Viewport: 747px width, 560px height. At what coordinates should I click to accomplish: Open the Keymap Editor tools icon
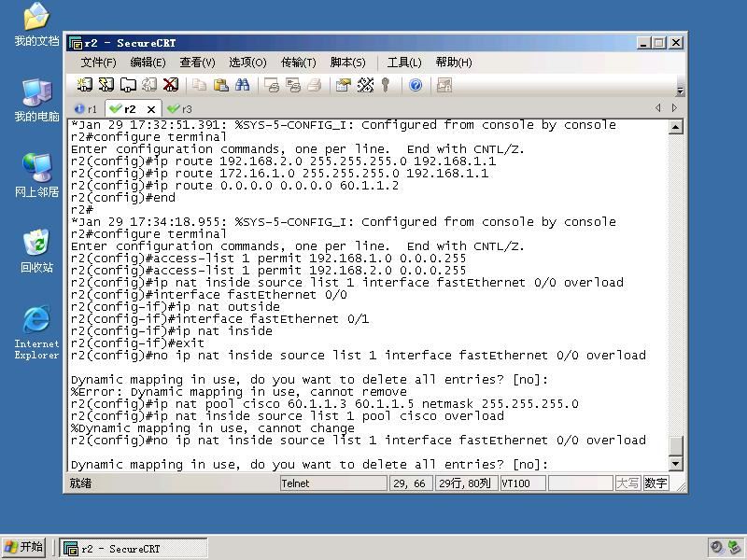365,85
